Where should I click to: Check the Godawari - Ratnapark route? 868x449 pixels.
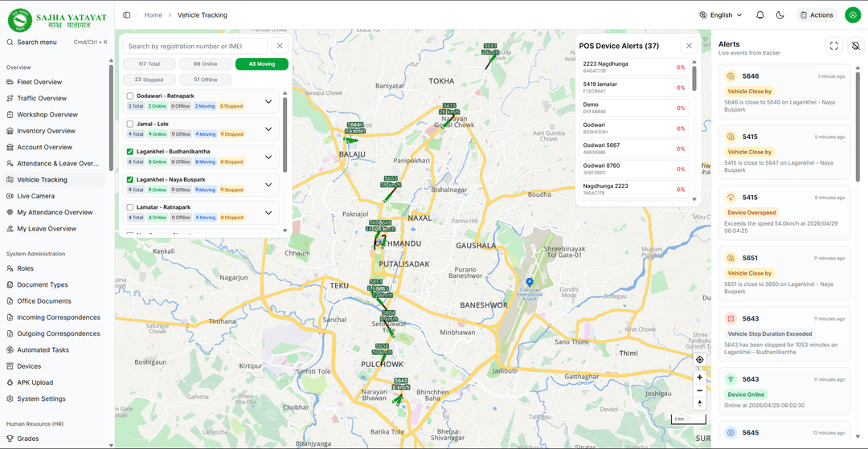[130, 96]
